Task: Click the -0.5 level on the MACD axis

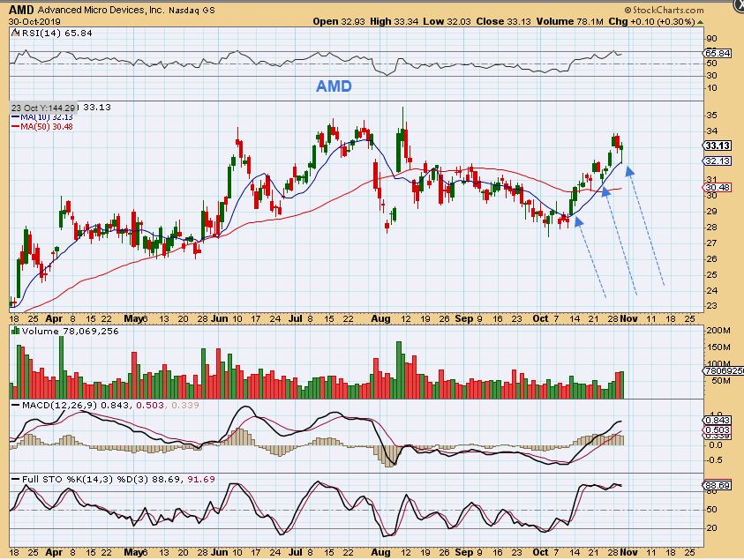Action: coord(715,460)
